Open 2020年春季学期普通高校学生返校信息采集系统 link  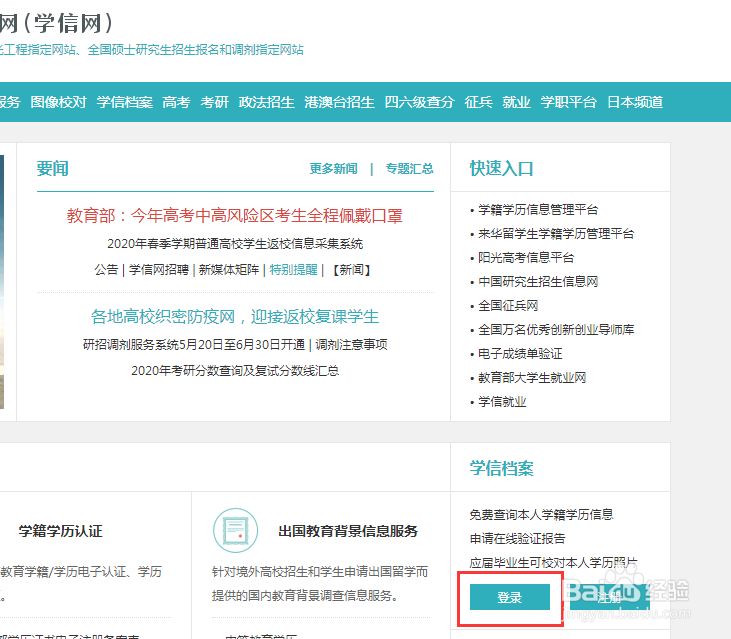[235, 244]
